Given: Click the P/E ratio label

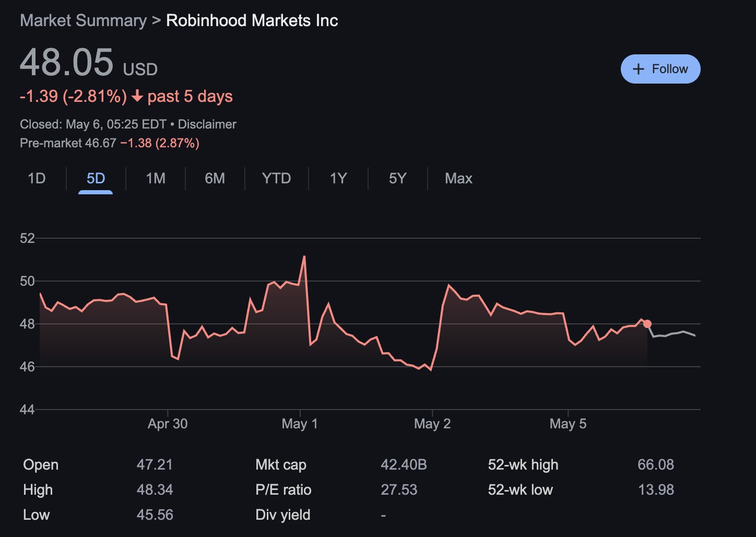Looking at the screenshot, I should 284,490.
